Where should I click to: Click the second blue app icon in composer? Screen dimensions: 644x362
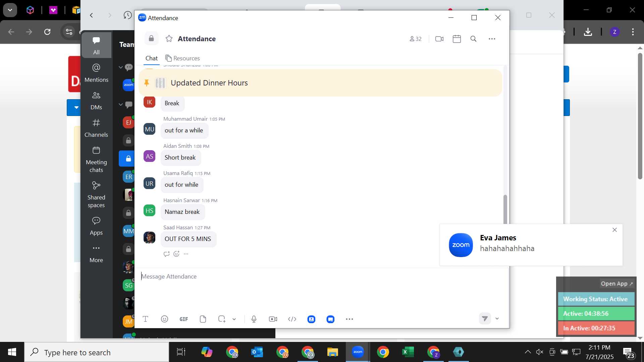click(x=330, y=319)
